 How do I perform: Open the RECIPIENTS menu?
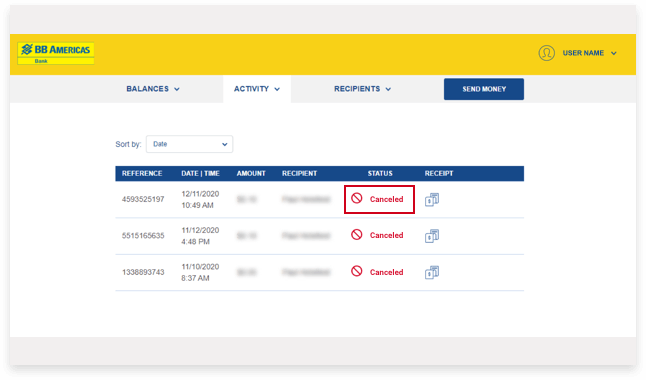coord(362,89)
